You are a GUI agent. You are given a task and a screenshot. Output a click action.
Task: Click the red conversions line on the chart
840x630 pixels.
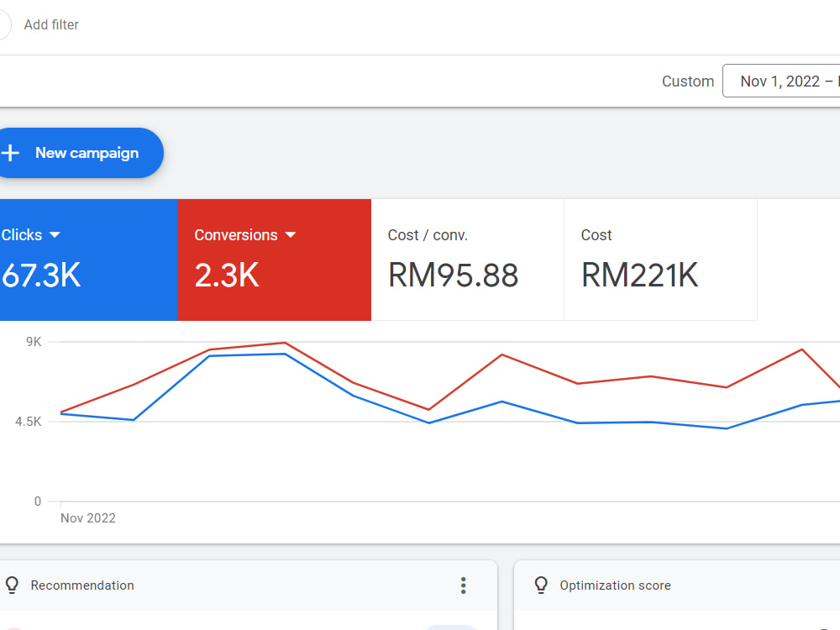click(286, 344)
